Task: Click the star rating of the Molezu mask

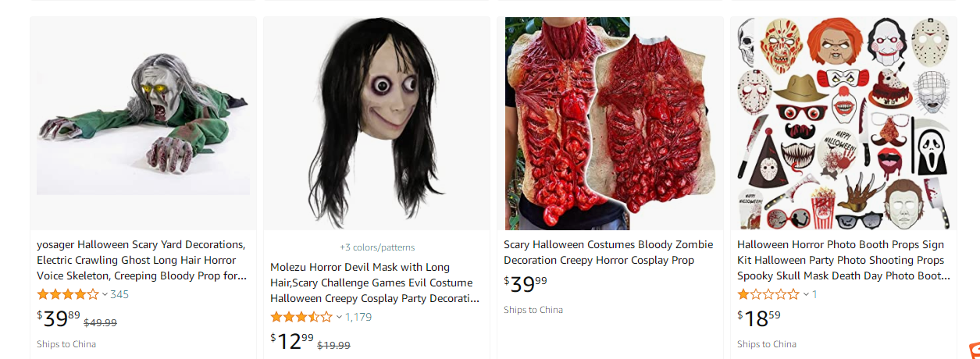Action: (x=301, y=317)
